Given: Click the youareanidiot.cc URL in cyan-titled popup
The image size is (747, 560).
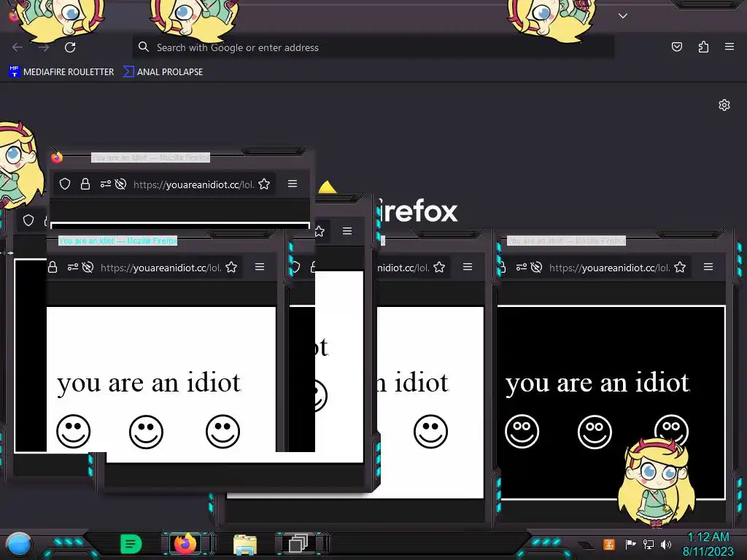Looking at the screenshot, I should tap(161, 268).
